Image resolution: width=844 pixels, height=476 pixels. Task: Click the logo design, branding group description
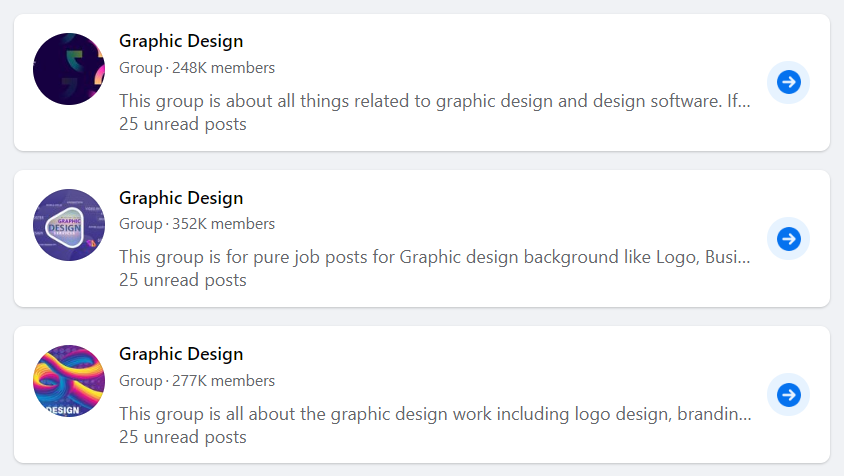[x=435, y=414]
